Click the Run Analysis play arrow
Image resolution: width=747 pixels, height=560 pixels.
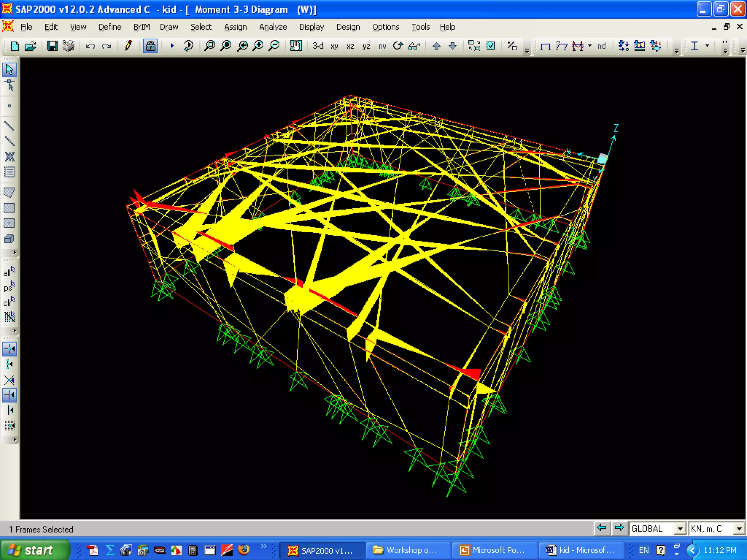click(x=172, y=46)
